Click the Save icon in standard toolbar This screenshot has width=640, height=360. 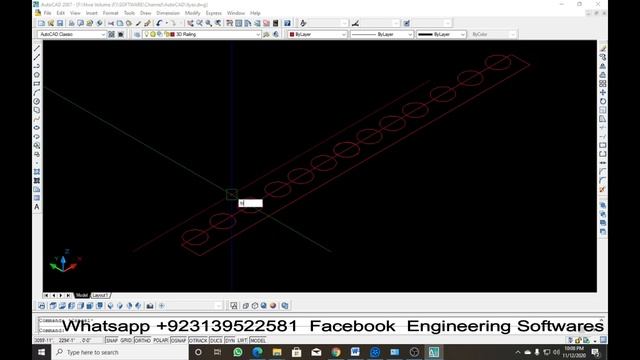click(x=60, y=23)
